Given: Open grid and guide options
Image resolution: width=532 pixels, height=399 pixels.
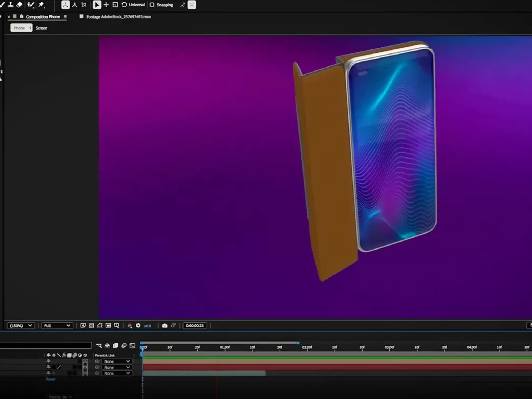Looking at the screenshot, I should point(117,326).
